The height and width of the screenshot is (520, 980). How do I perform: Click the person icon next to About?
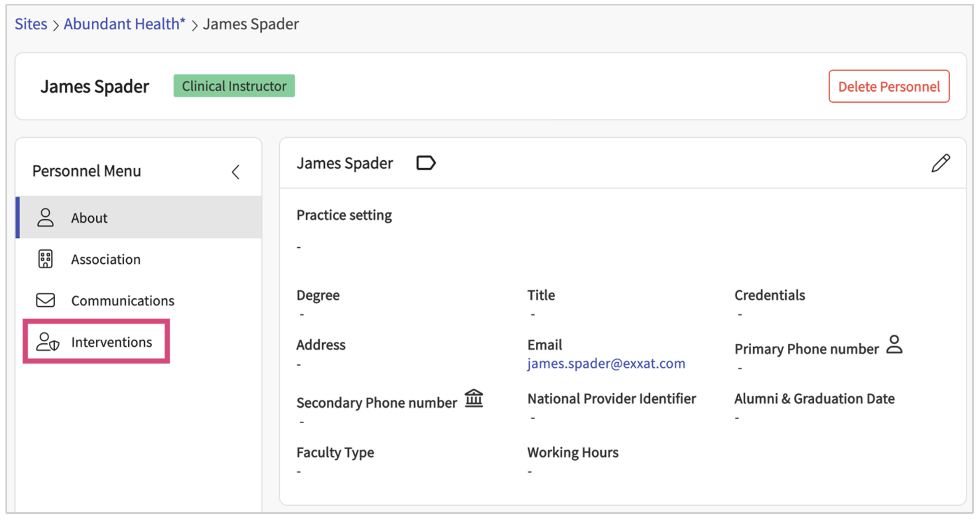[45, 218]
